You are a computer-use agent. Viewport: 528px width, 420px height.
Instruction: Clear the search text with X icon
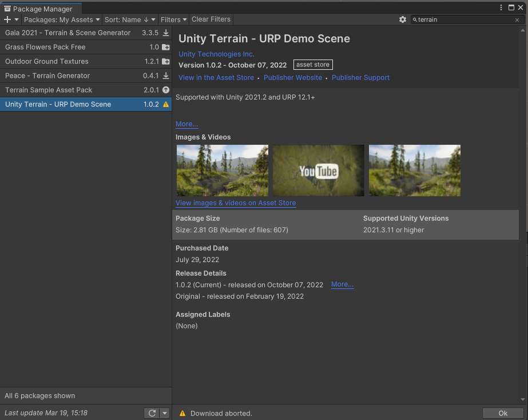[517, 20]
